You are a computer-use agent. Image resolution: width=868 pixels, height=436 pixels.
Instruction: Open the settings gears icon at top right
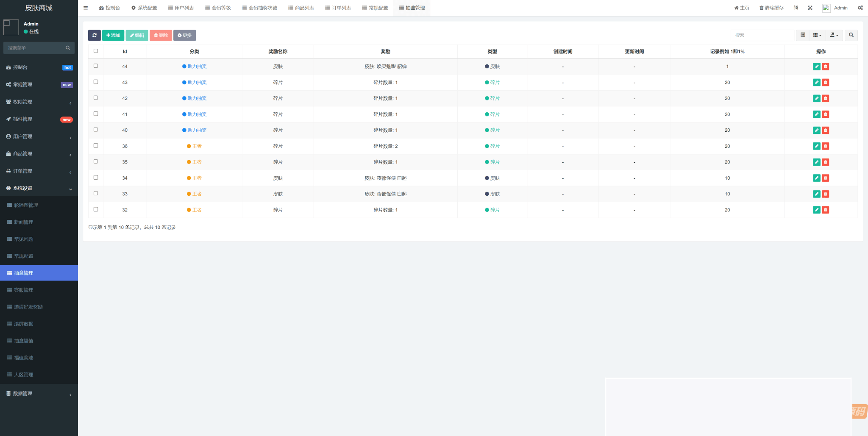(x=860, y=8)
